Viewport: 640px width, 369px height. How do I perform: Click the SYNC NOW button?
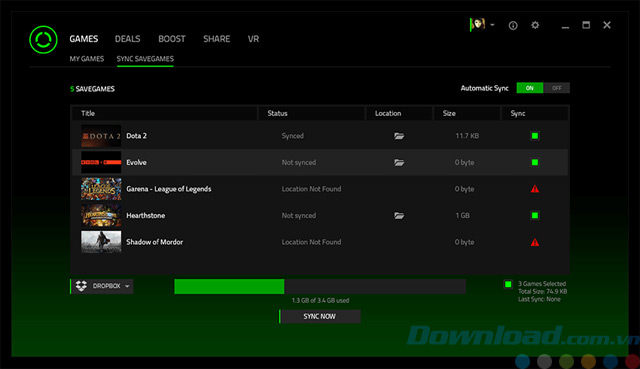pyautogui.click(x=320, y=316)
